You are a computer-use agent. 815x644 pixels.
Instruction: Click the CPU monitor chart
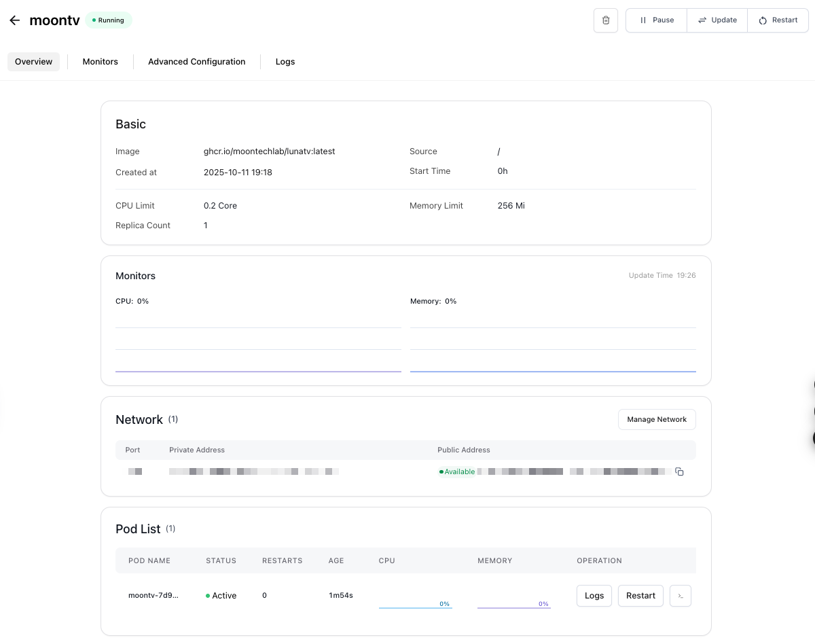pos(258,343)
